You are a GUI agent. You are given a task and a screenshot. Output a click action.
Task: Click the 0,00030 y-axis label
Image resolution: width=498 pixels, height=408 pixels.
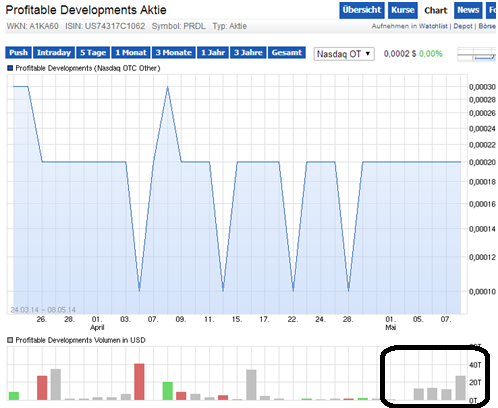point(482,87)
